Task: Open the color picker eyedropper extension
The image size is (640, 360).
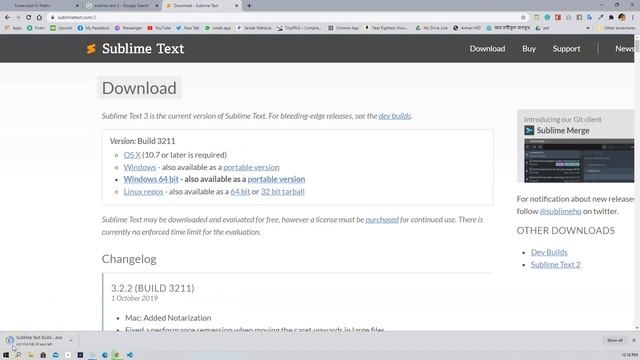Action: (x=600, y=18)
